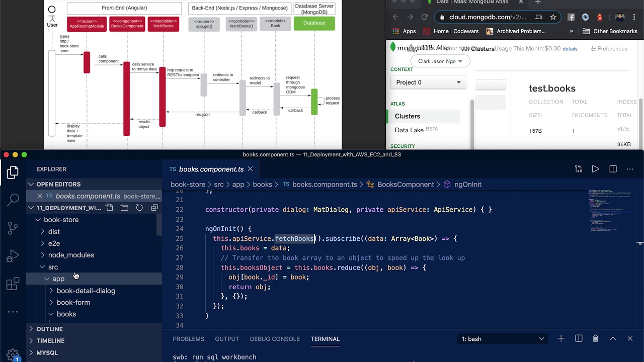Switch to the Debug Console tab
This screenshot has height=362, width=644.
coord(275,339)
